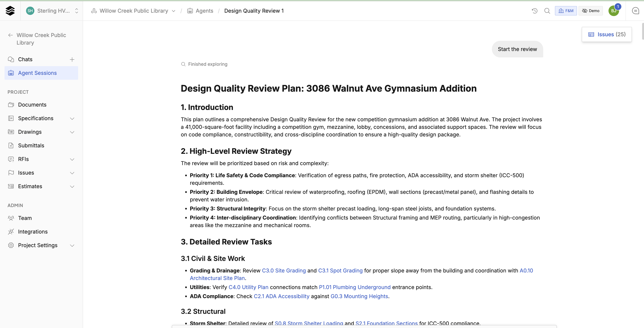Viewport: 644px width, 328px height.
Task: Open C4.0 Utility Plan link
Action: click(x=248, y=287)
